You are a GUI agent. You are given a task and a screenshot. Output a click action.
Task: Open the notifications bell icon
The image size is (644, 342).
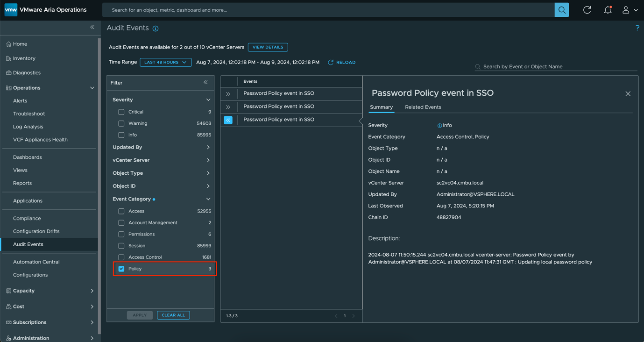click(x=608, y=10)
